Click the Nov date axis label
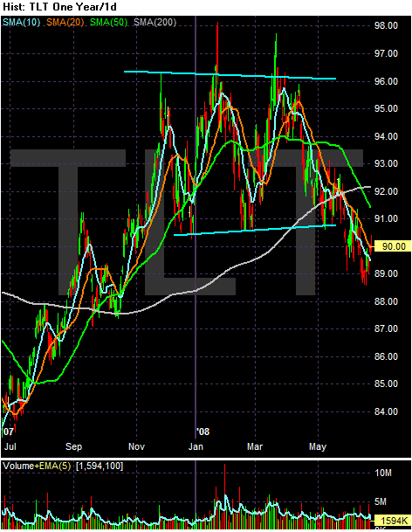The height and width of the screenshot is (532, 412). click(136, 446)
